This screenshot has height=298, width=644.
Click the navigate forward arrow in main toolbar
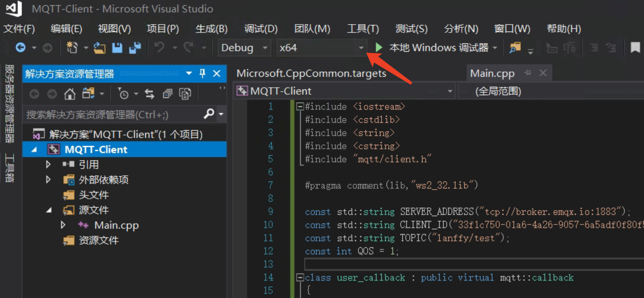tap(47, 47)
